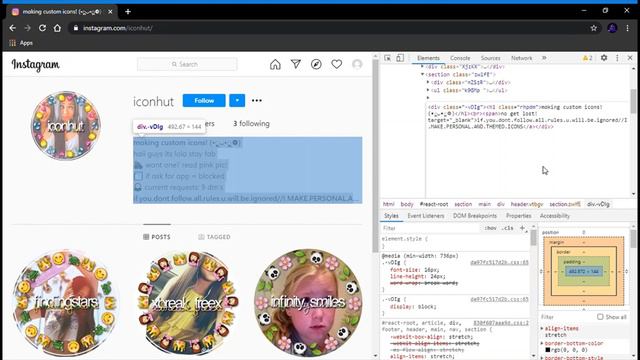Image resolution: width=640 pixels, height=360 pixels.
Task: Expand border-bottom-color computed property
Action: tap(542, 343)
